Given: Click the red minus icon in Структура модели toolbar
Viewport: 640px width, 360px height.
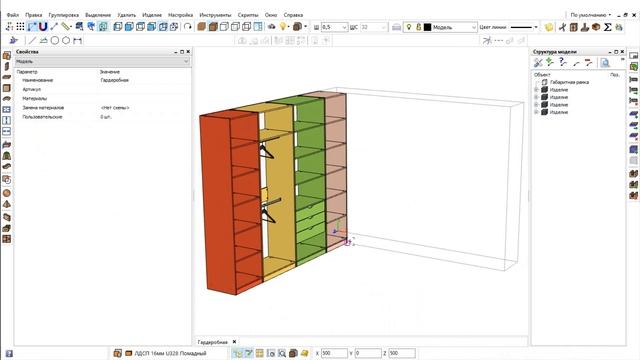Looking at the screenshot, I should pyautogui.click(x=588, y=62).
